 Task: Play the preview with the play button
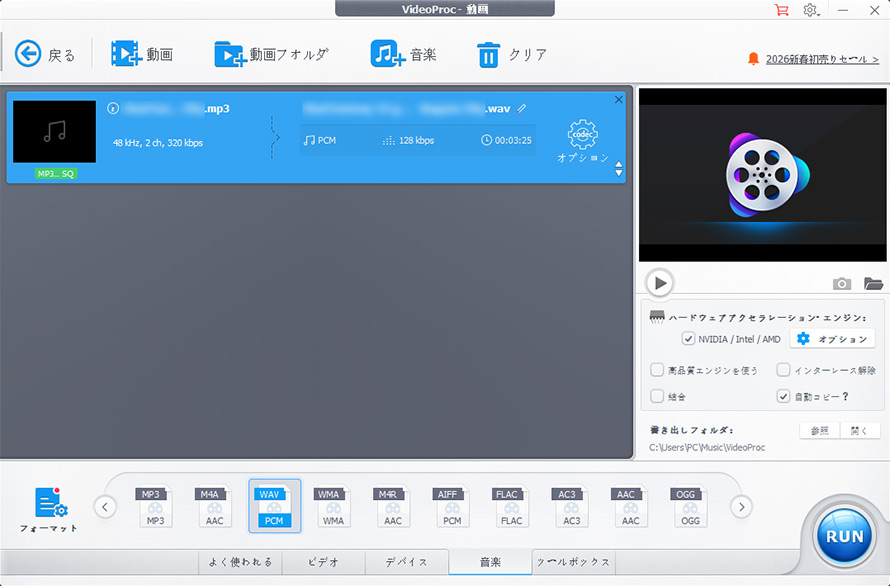pyautogui.click(x=659, y=283)
